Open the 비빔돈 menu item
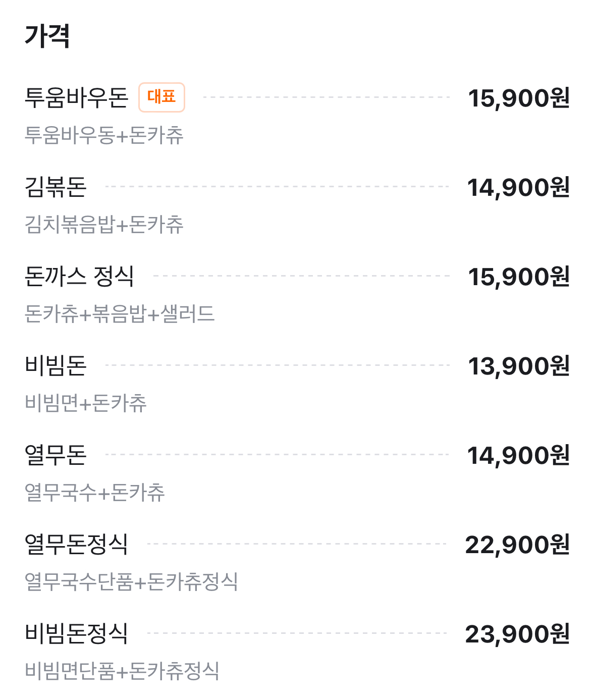Viewport: 595px width, 700px height. coord(56,365)
